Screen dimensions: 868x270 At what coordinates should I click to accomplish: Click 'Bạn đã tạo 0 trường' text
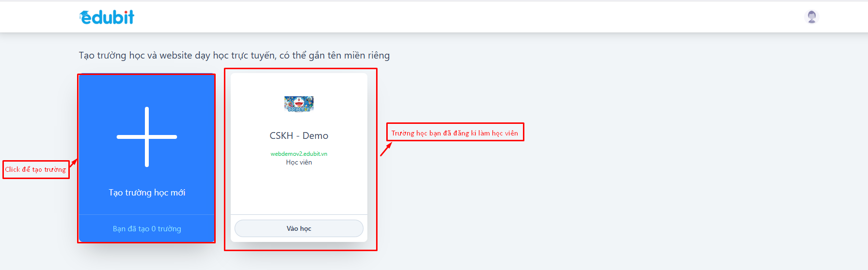point(147,228)
